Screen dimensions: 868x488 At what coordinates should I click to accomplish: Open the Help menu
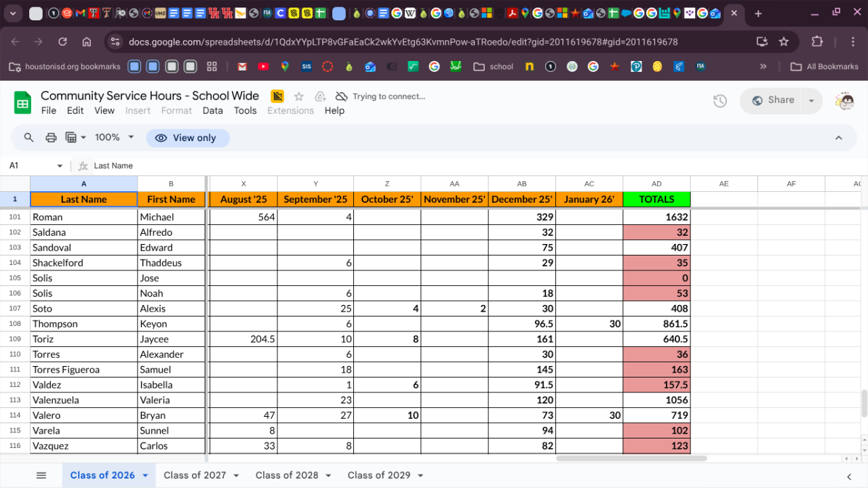pos(334,110)
